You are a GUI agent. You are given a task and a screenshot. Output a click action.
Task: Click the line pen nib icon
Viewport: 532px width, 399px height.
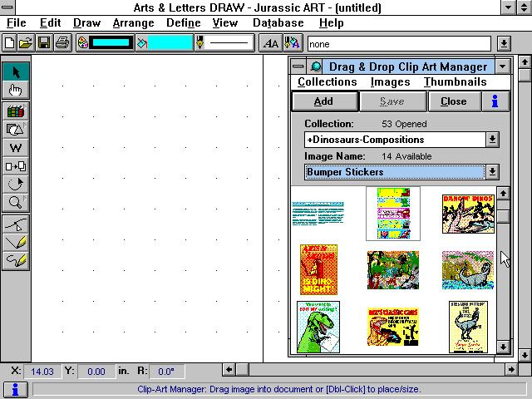tap(200, 42)
